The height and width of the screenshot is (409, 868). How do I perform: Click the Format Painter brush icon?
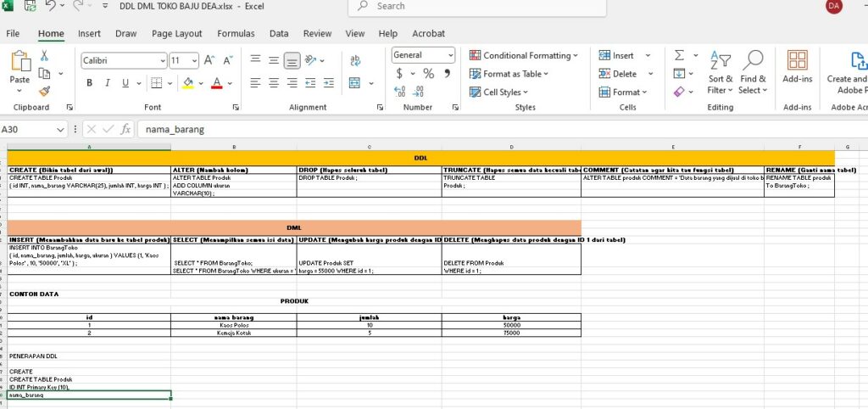(44, 91)
